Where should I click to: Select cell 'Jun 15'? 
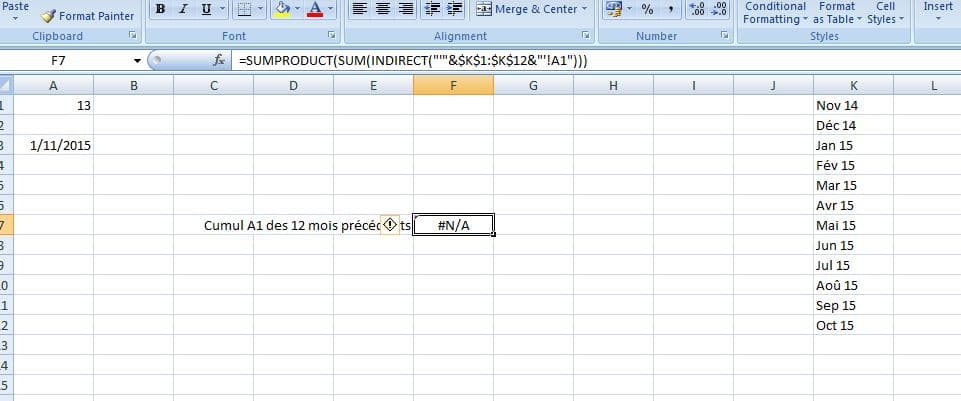coord(854,245)
